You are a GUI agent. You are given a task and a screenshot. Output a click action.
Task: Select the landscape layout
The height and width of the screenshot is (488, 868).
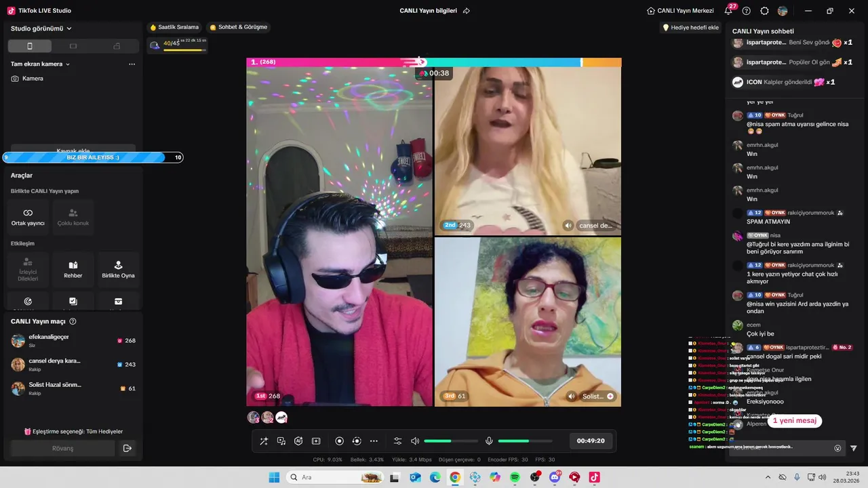pos(73,46)
